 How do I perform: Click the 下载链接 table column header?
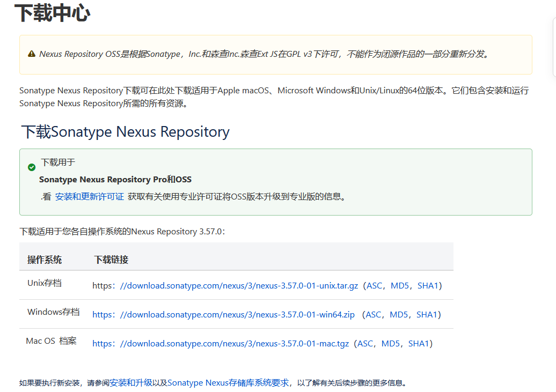[x=111, y=260]
